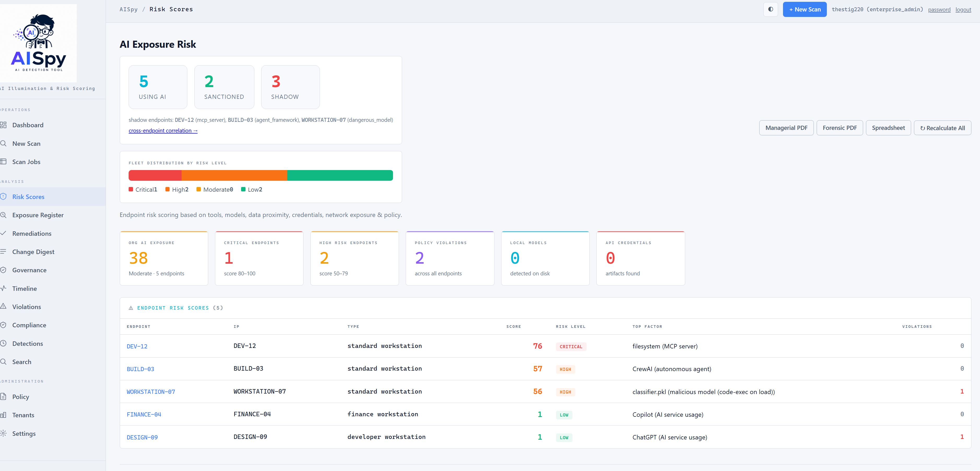
Task: Click the Scan Jobs table icon
Action: click(x=3, y=161)
